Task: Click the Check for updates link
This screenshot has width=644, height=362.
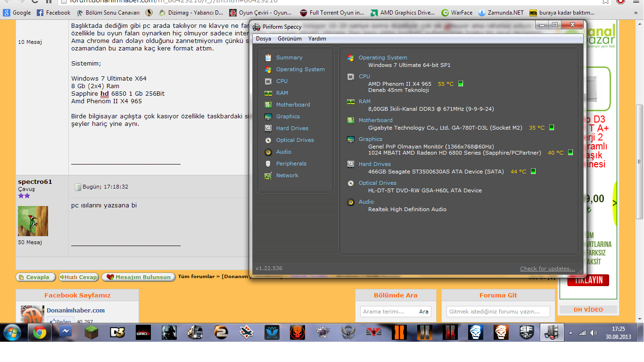Action: pos(547,269)
